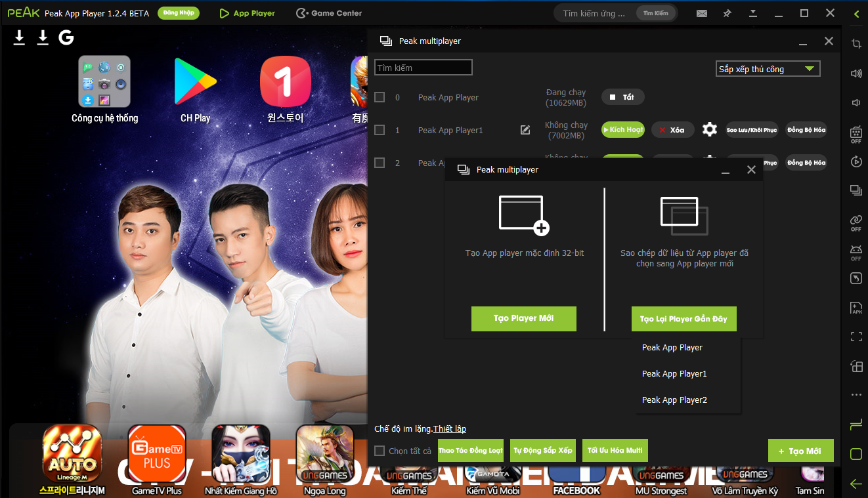The width and height of the screenshot is (868, 498).
Task: Click the Tạo Player Mới button
Action: point(524,318)
